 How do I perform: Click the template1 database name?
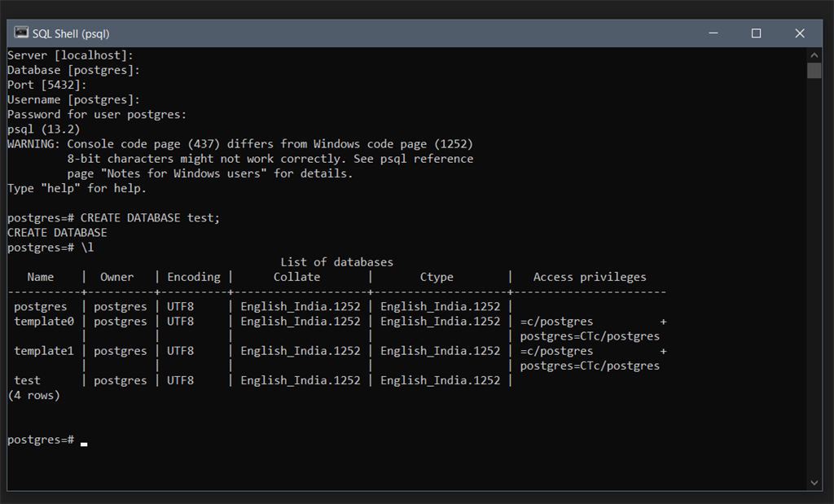point(44,351)
